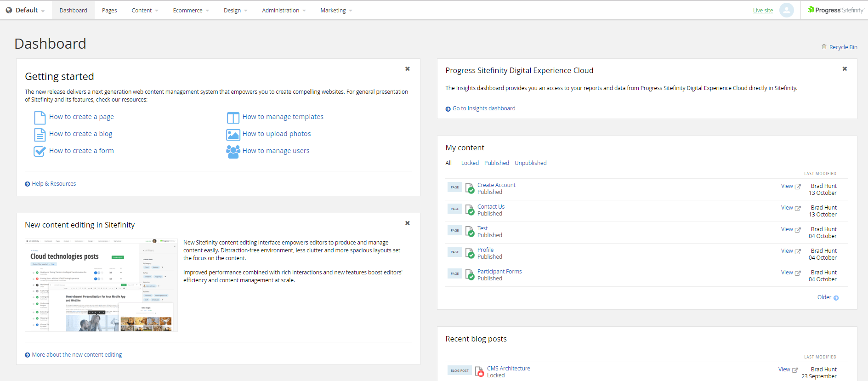View the CMS Architecture blog post
The height and width of the screenshot is (381, 868).
788,370
